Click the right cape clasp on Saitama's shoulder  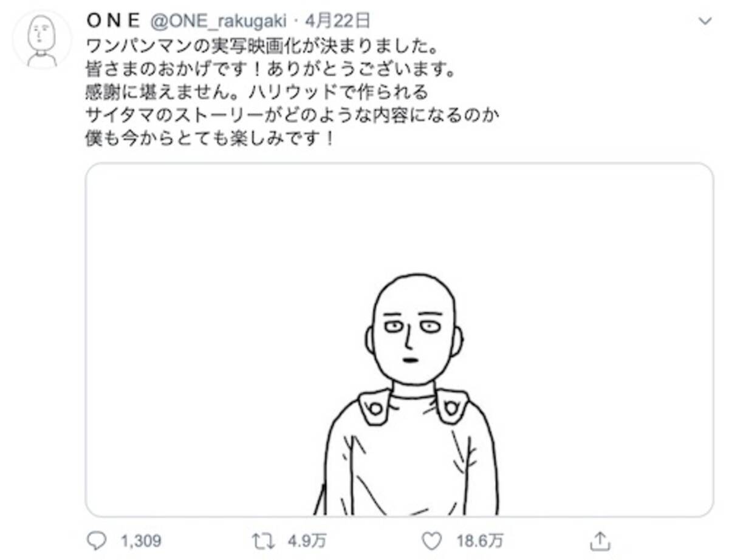[x=453, y=406]
